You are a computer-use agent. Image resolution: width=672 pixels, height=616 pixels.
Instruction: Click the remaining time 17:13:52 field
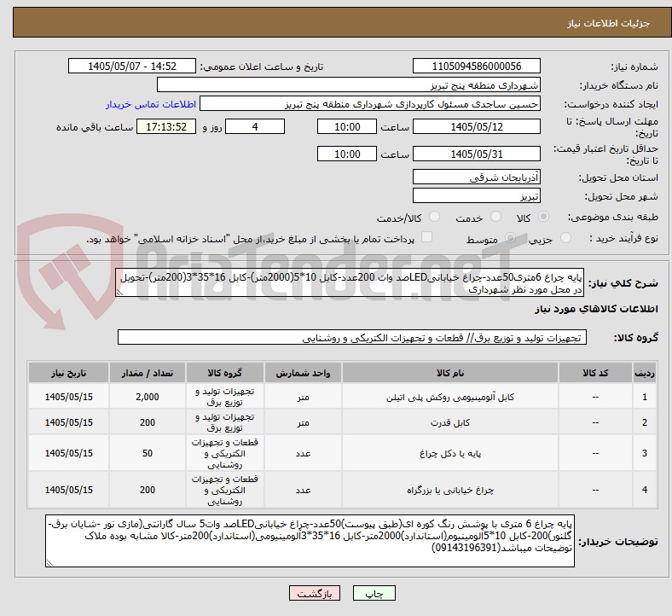pos(166,127)
